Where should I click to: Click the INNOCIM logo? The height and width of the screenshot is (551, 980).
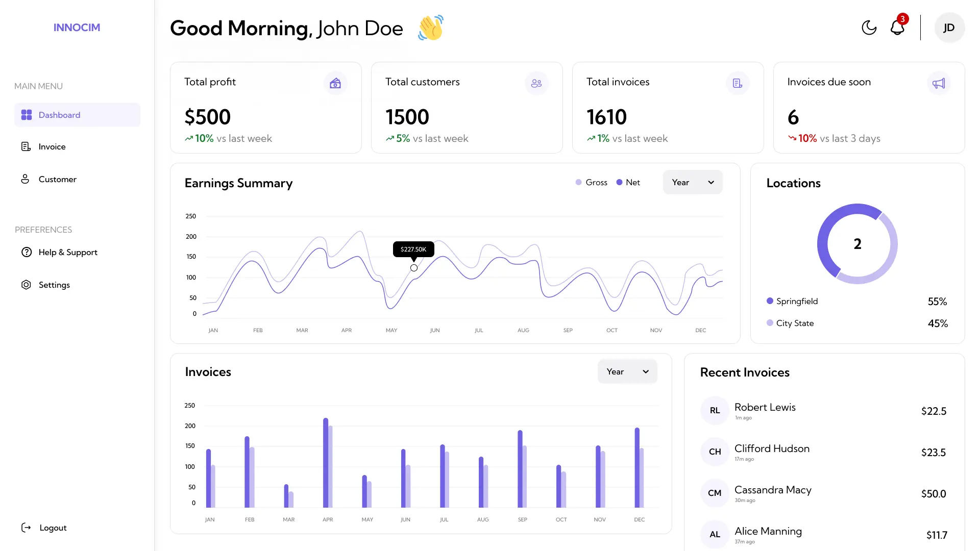(x=77, y=28)
